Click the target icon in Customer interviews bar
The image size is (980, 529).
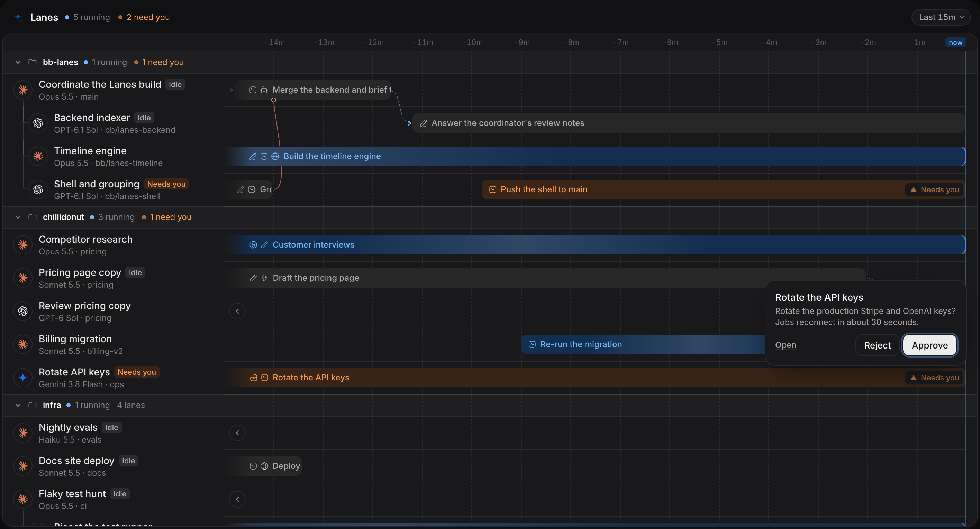point(253,245)
